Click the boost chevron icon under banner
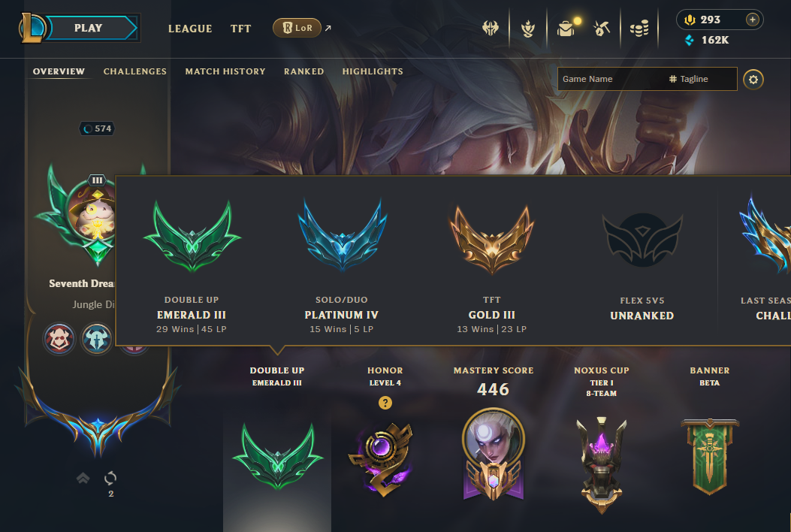 83,477
